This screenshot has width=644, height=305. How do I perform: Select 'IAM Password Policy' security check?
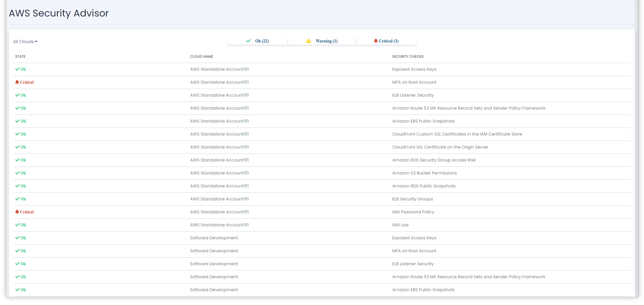coord(413,212)
